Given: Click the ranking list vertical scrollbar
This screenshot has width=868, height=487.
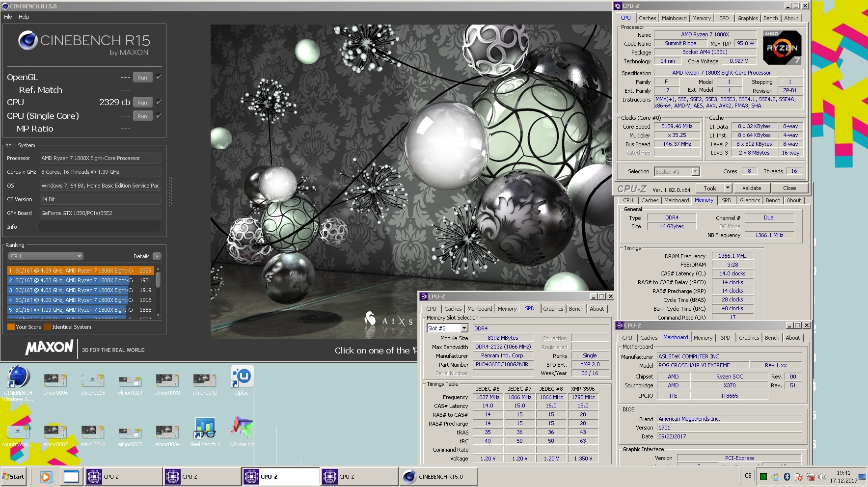Looking at the screenshot, I should 158,293.
